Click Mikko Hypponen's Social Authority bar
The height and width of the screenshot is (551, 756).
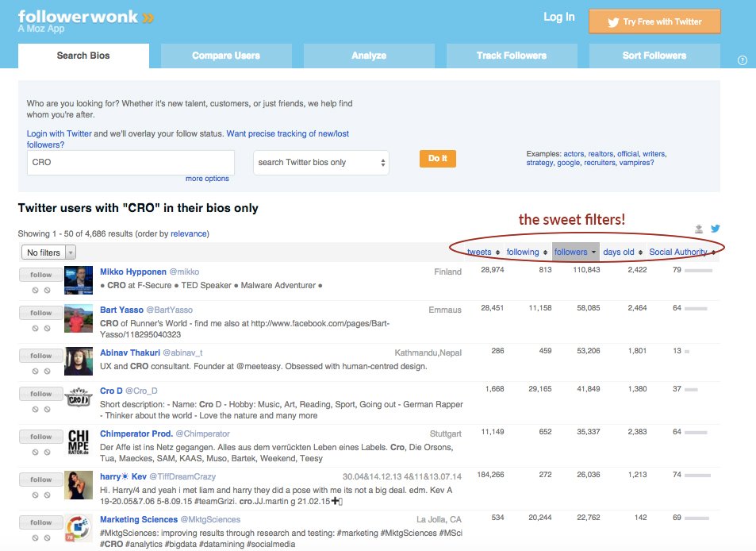(699, 270)
